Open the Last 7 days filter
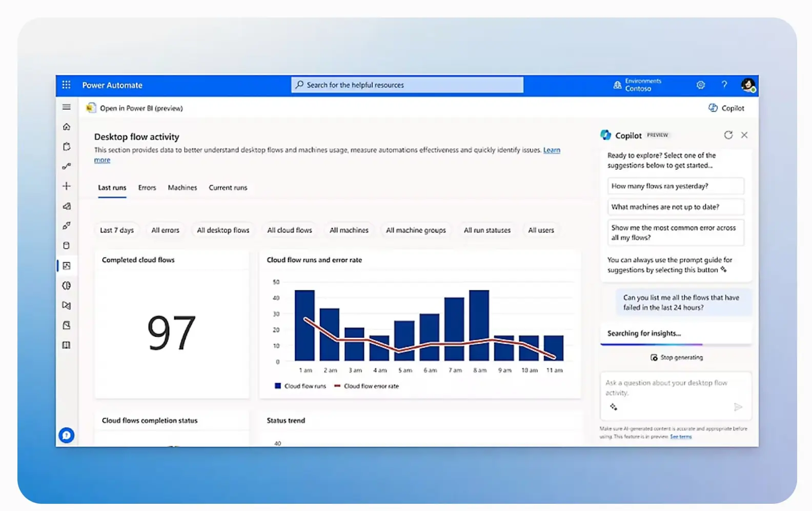 pos(116,230)
